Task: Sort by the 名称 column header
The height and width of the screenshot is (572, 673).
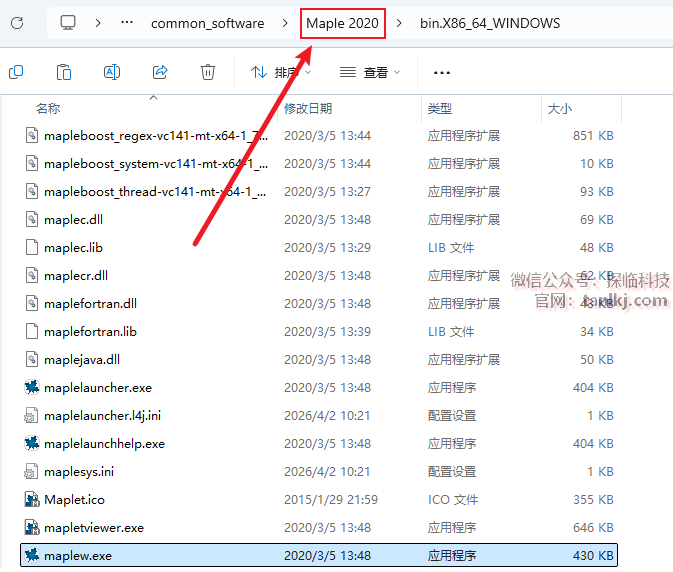Action: click(48, 109)
